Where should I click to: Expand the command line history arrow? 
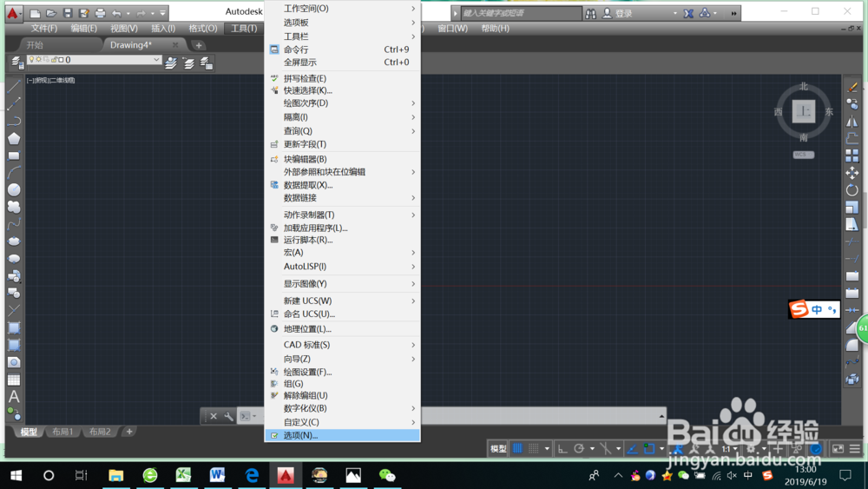click(x=661, y=416)
